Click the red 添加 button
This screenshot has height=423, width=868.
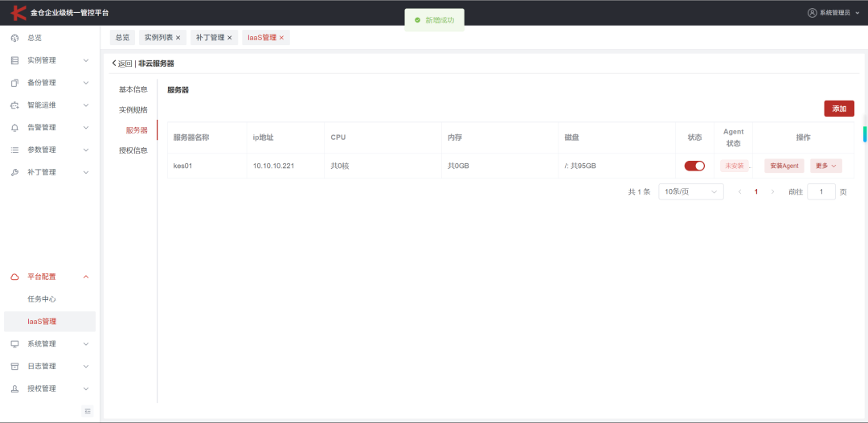tap(839, 109)
